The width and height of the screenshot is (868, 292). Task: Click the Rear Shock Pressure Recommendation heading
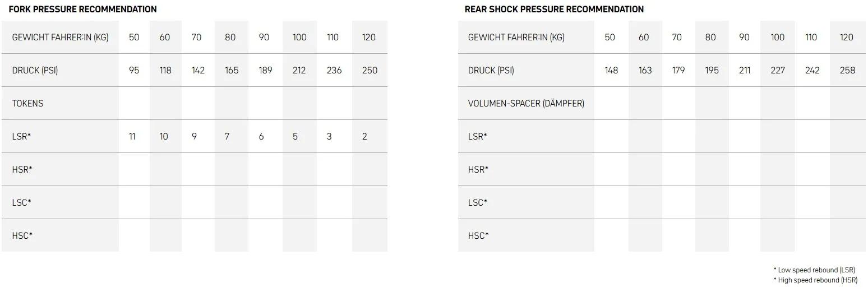(554, 10)
